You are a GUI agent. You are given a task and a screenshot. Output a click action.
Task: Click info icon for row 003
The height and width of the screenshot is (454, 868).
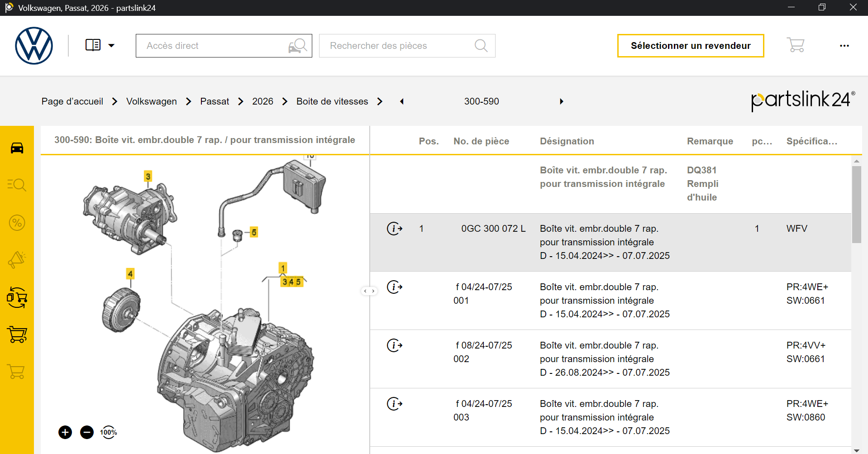tap(395, 404)
